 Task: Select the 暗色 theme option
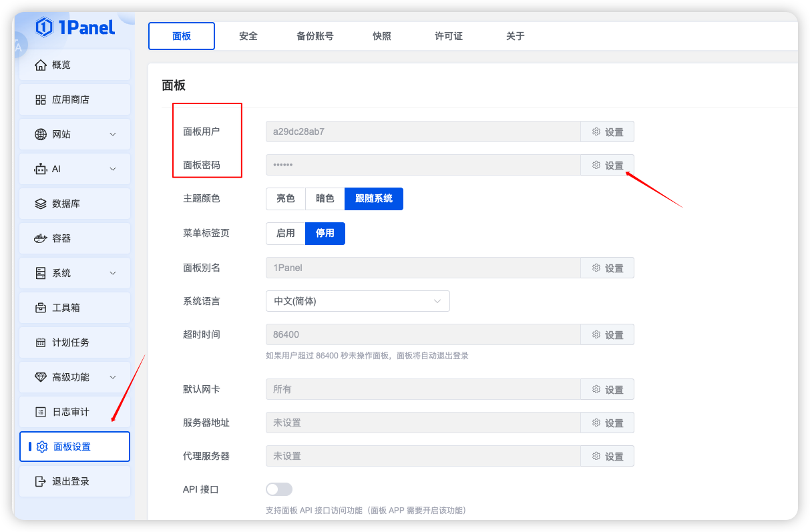325,199
